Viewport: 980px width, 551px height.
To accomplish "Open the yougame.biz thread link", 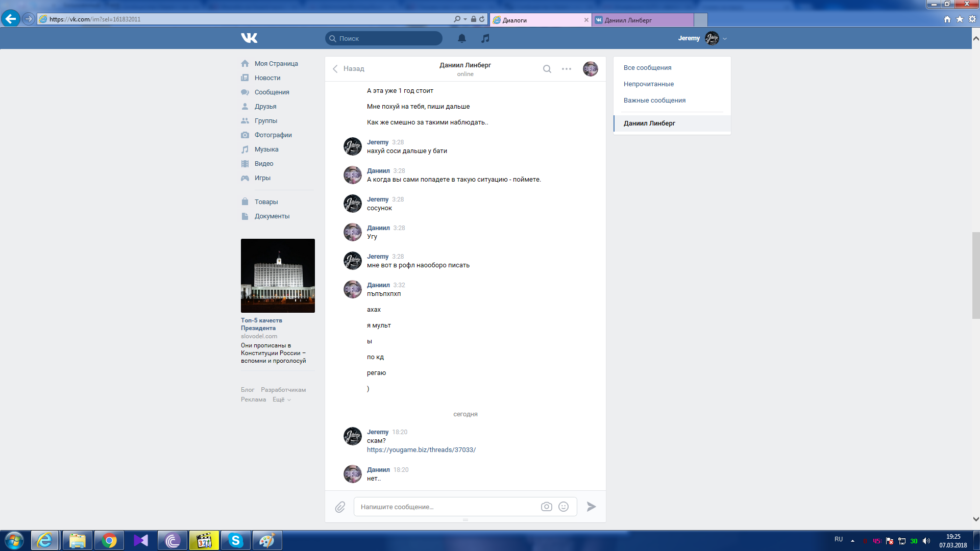I will pyautogui.click(x=421, y=450).
